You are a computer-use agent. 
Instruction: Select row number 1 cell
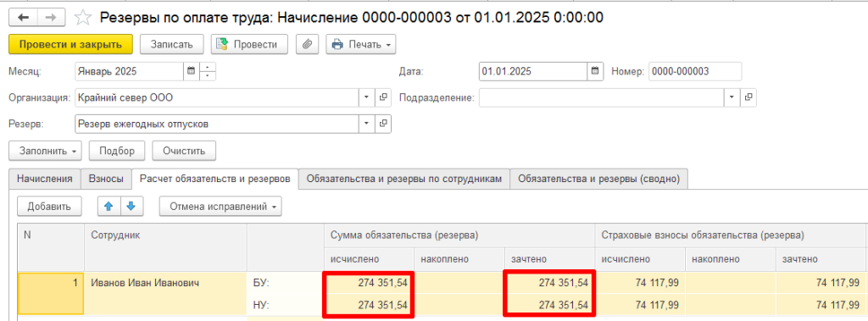click(51, 293)
